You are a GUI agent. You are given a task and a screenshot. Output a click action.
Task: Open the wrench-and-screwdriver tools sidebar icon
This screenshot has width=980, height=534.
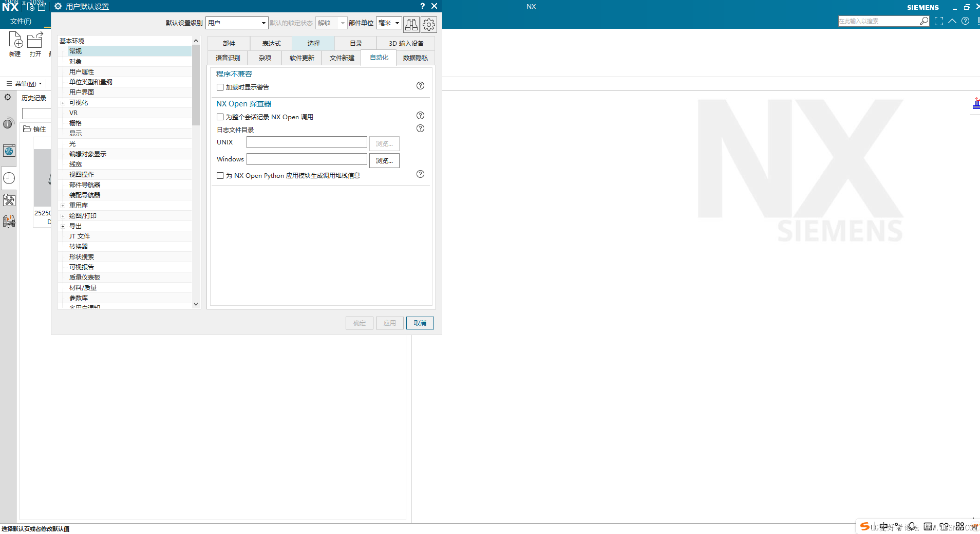(x=9, y=200)
